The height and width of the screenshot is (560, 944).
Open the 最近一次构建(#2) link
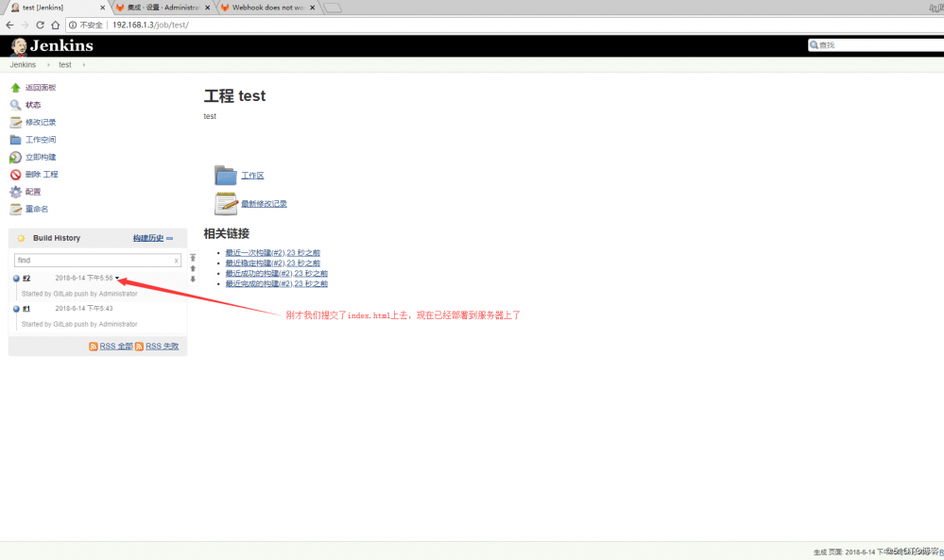click(273, 253)
